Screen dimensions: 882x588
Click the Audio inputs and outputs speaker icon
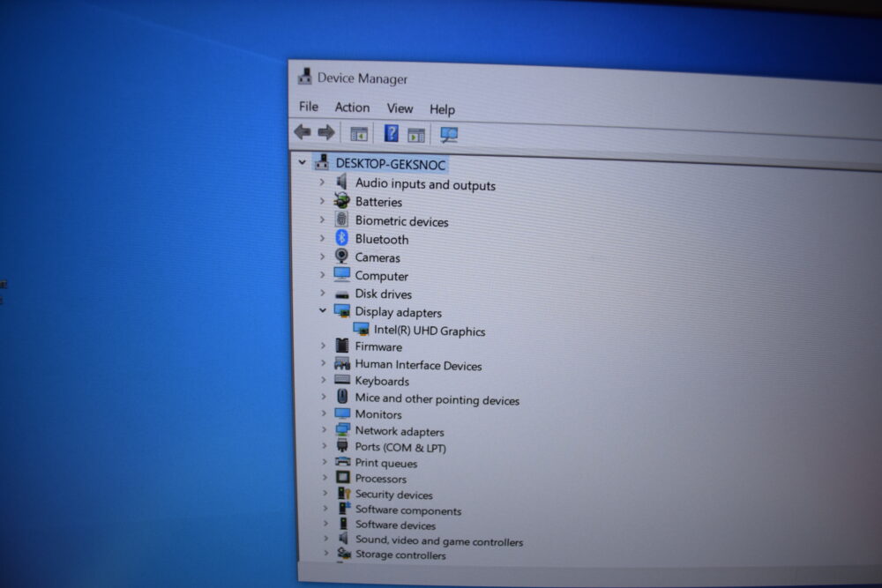click(x=341, y=182)
